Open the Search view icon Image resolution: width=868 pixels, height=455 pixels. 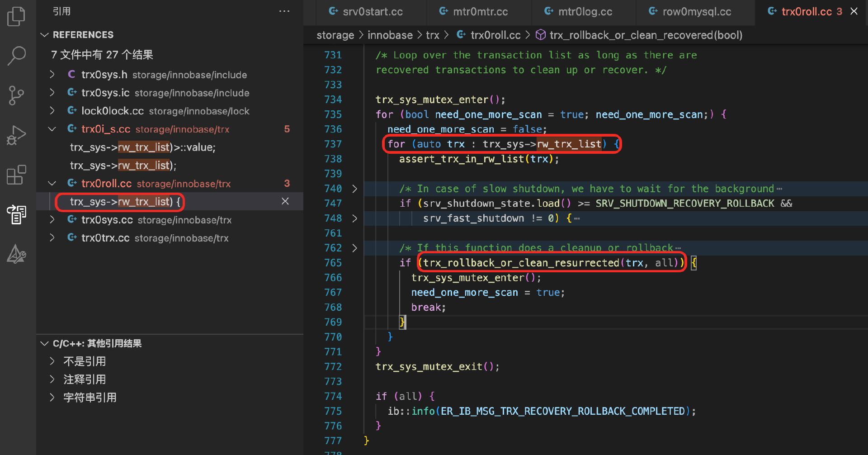click(17, 56)
